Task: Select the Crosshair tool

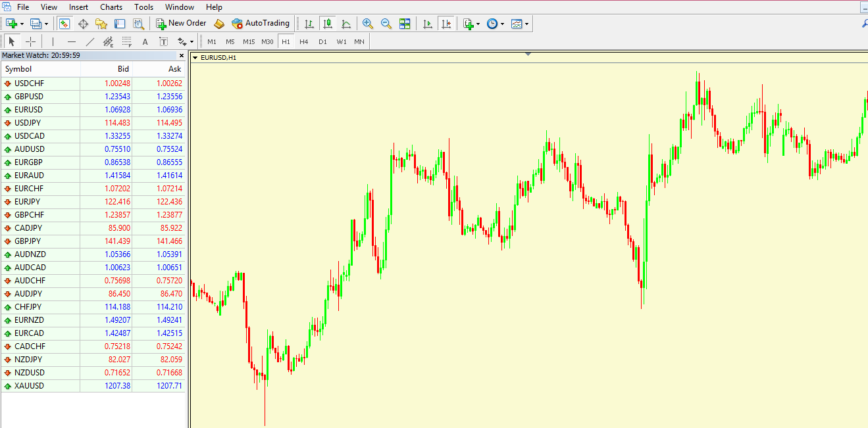Action: click(x=30, y=41)
